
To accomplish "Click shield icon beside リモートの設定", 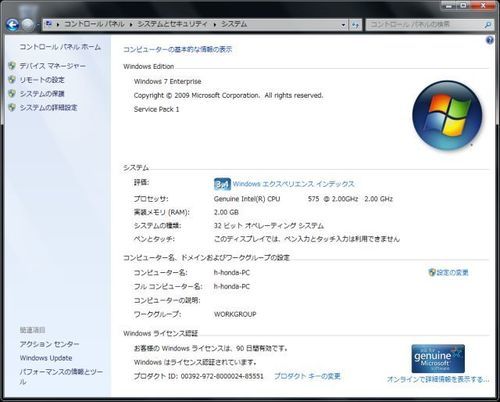I will [x=12, y=80].
